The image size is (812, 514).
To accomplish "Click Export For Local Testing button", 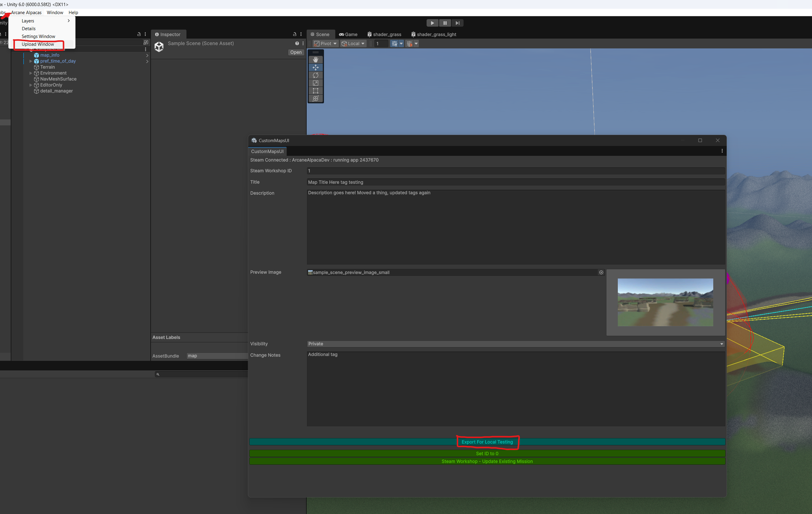I will (x=487, y=442).
